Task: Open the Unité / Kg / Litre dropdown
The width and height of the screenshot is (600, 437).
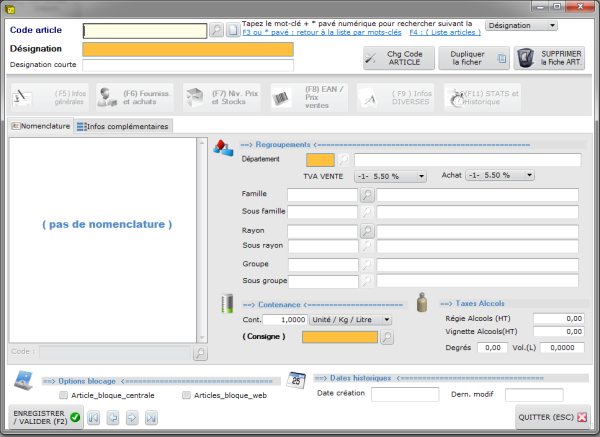Action: click(349, 319)
